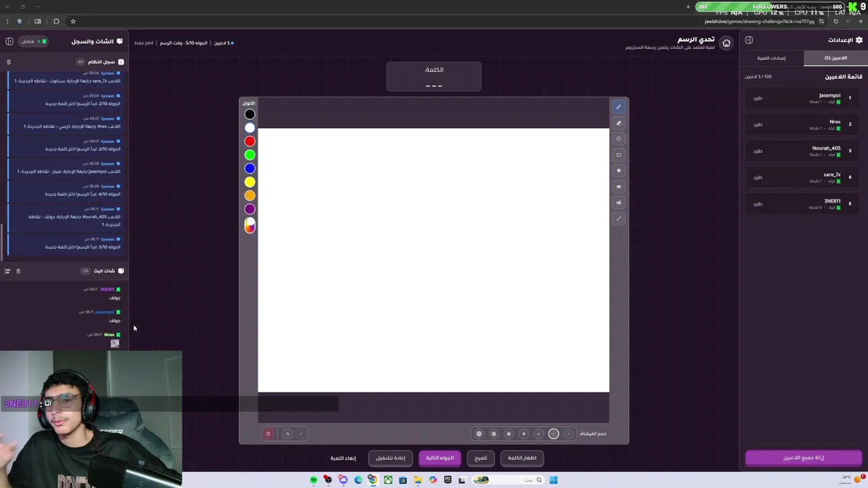Kick player Nourah_405
The height and width of the screenshot is (488, 868).
[757, 151]
